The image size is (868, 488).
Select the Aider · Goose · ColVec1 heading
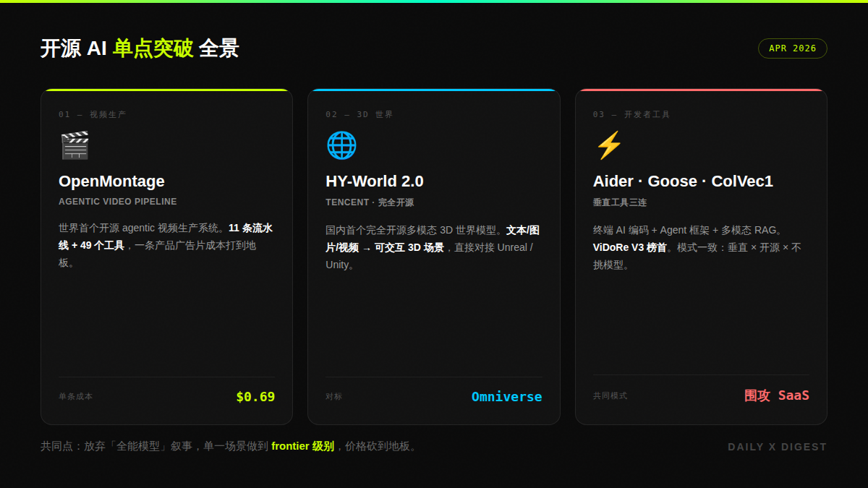pos(683,181)
